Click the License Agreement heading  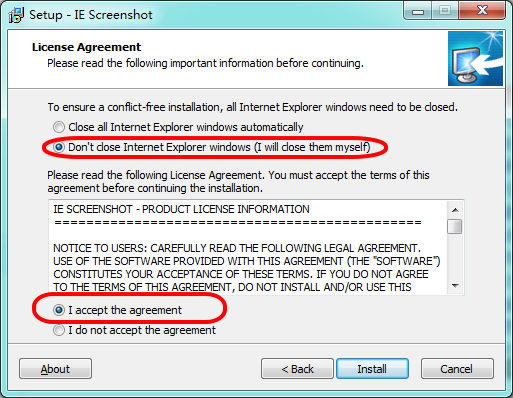pyautogui.click(x=86, y=47)
